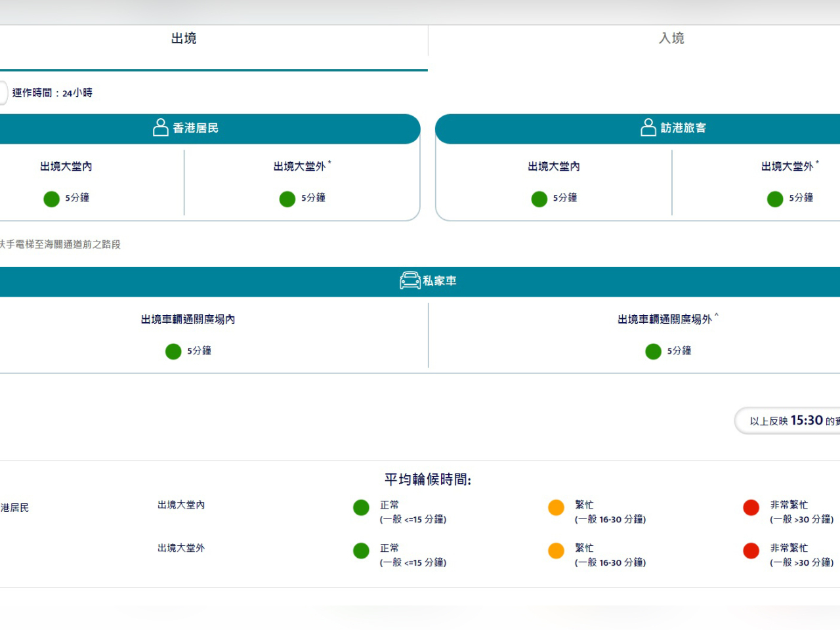Click the car icon beside 私家車

coord(410,281)
